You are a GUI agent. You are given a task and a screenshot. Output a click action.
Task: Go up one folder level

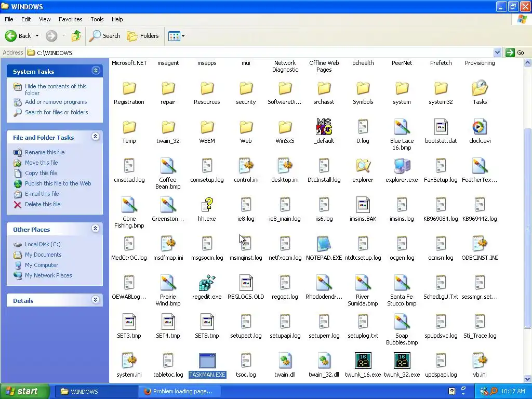tap(76, 36)
